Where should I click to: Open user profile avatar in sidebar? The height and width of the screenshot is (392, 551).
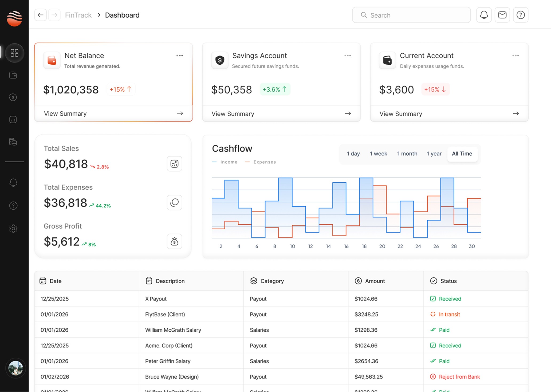click(15, 368)
